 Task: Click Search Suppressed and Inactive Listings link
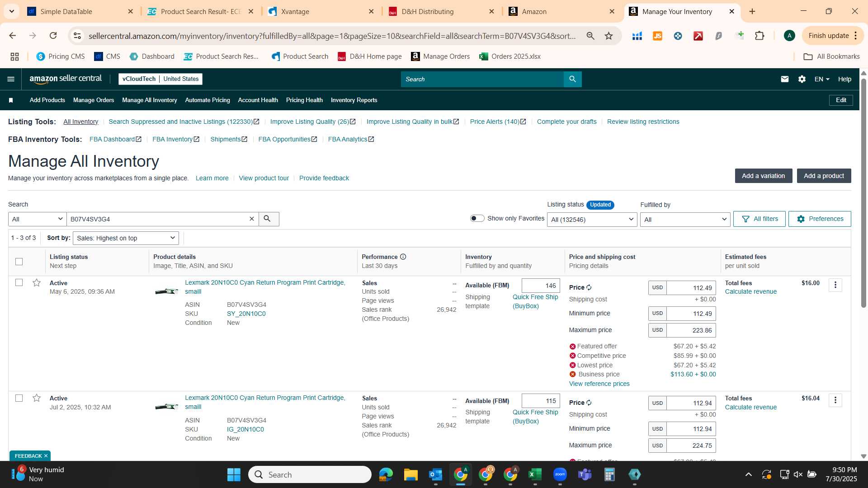click(x=184, y=122)
